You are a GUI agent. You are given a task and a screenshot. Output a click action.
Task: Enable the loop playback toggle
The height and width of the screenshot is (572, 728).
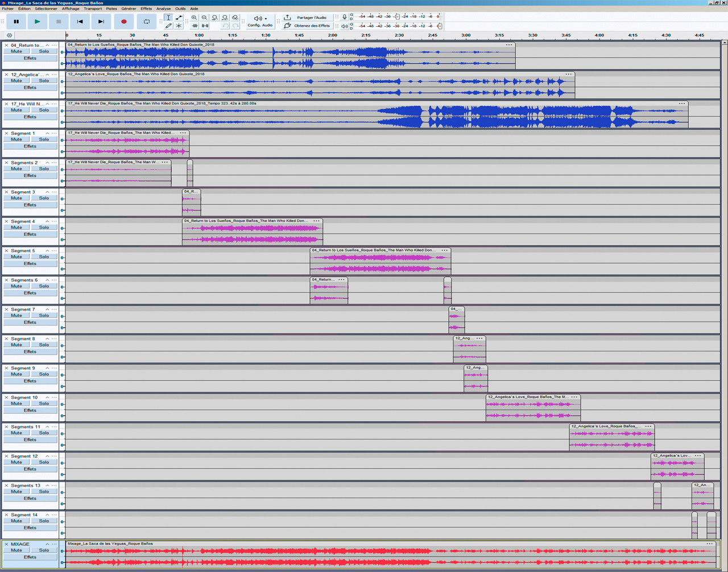(146, 21)
